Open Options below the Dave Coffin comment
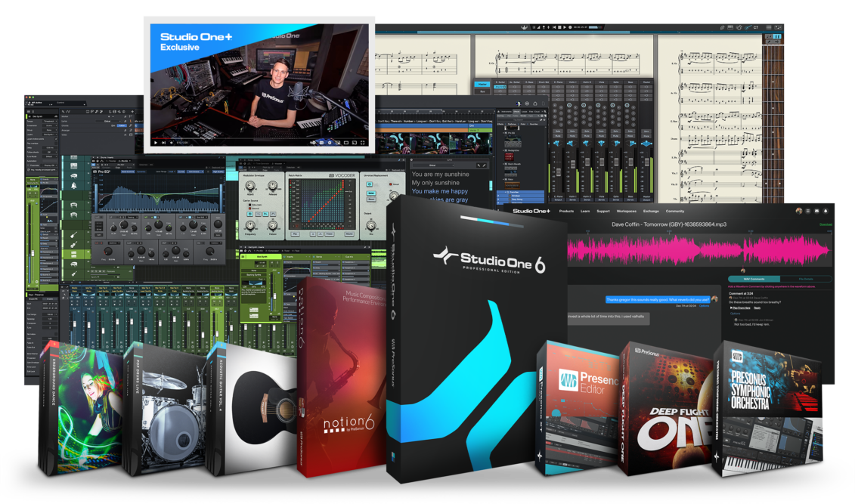The image size is (855, 504). (x=735, y=314)
